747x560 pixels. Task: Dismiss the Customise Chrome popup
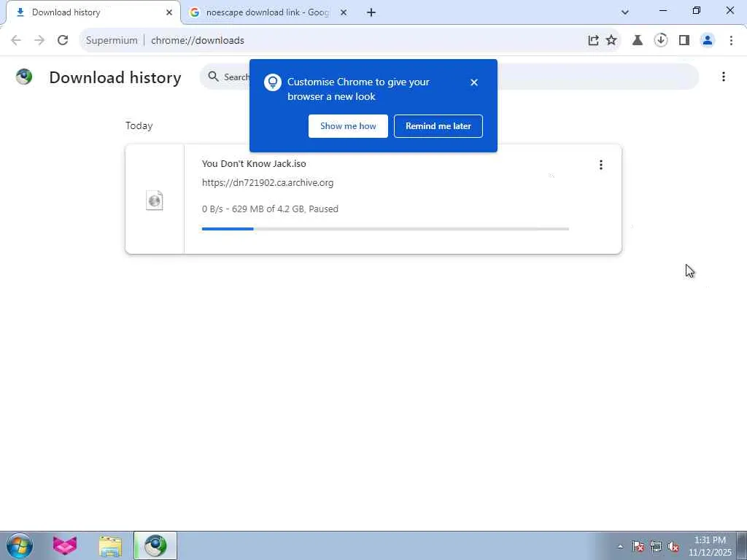point(474,82)
